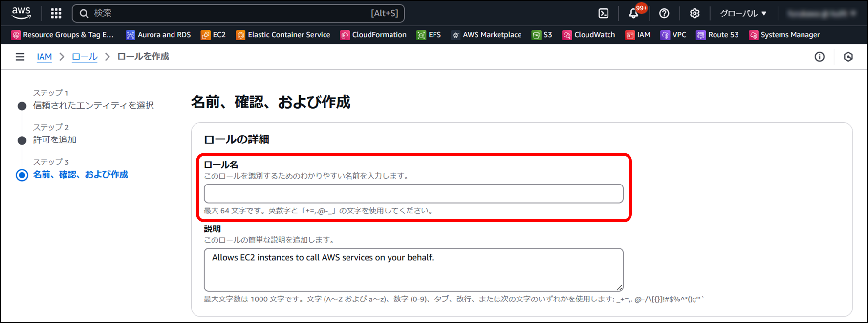Click the Aurora and RDS shortcut icon
Viewport: 868px width, 323px height.
130,35
